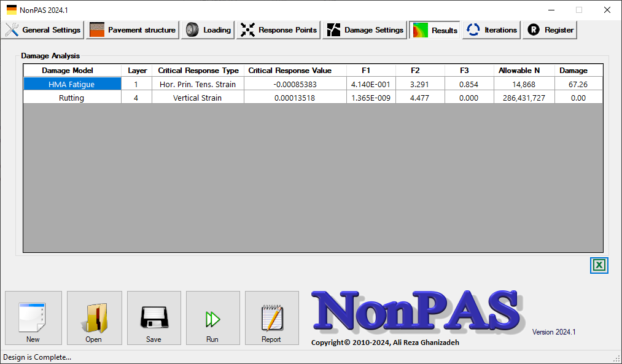Run the analysis with the green arrows
Screen dimensions: 622x364
click(x=212, y=317)
